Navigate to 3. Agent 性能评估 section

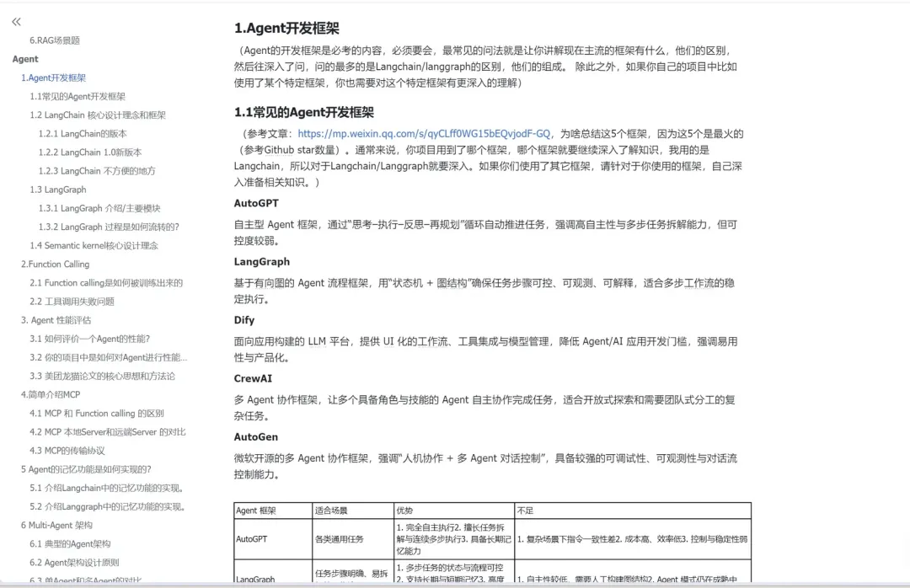point(56,320)
